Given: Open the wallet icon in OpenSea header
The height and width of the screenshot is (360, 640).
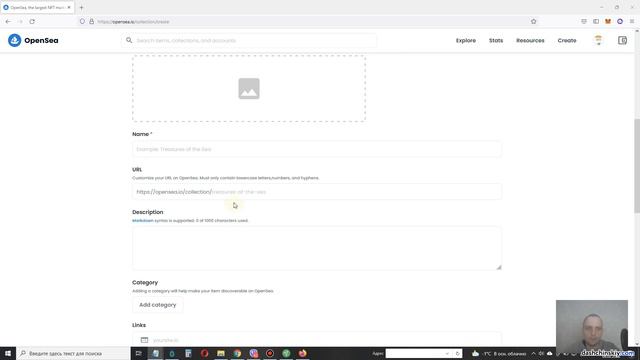Looking at the screenshot, I should tap(622, 40).
